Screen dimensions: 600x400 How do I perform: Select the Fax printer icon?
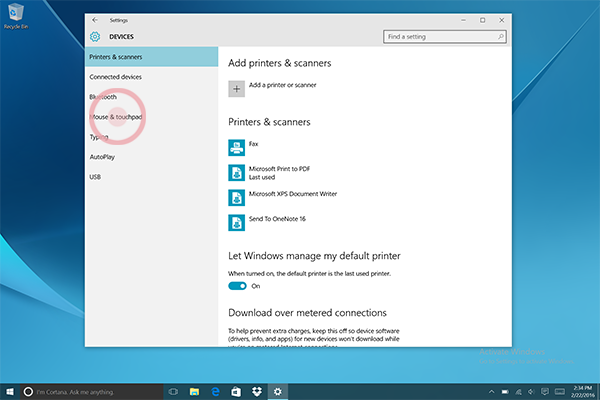pos(236,148)
